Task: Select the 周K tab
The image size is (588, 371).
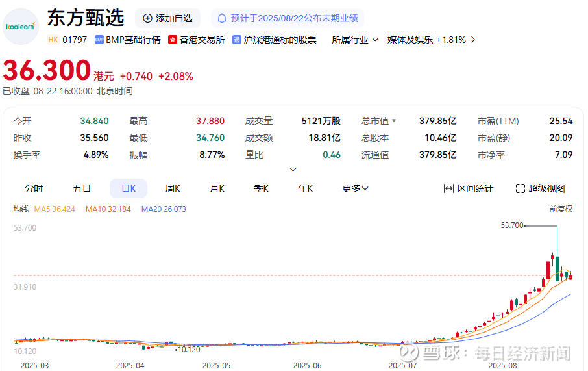Action: point(173,188)
